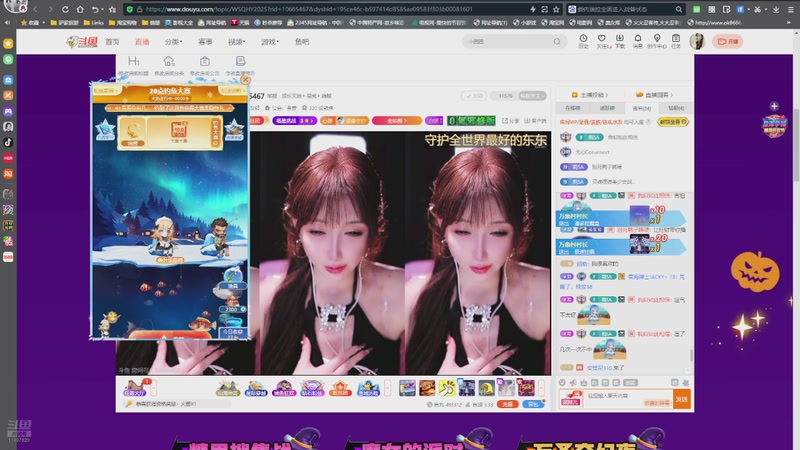This screenshot has width=800, height=450.
Task: Click the jack-o-lantern pumpkin icon
Action: coord(756,271)
